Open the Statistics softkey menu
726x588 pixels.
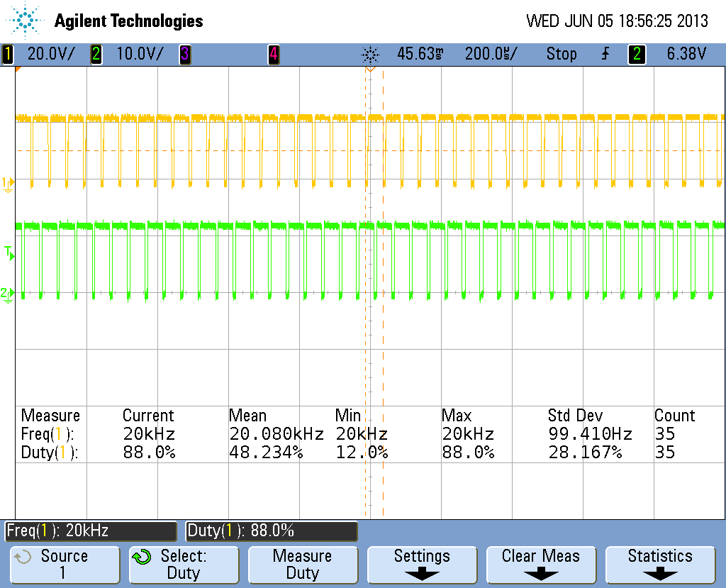point(660,564)
